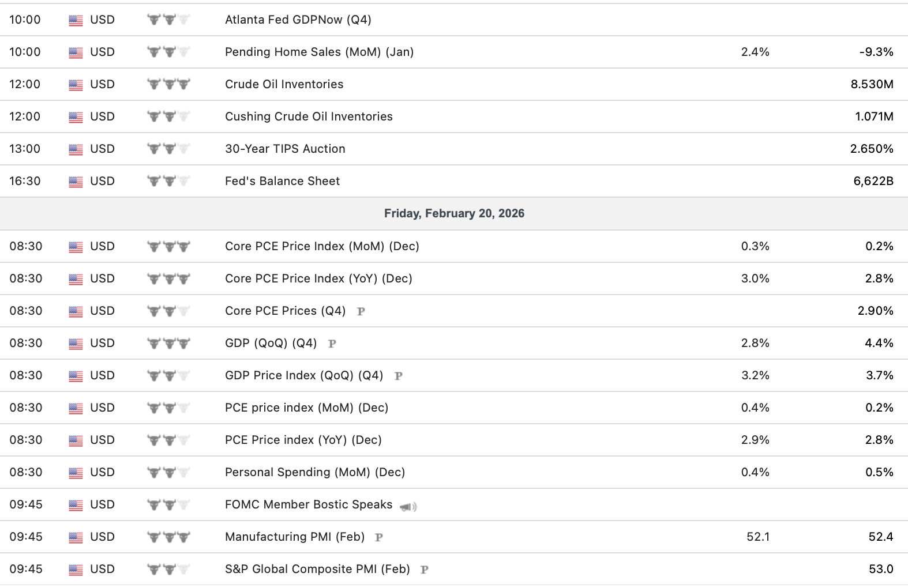The width and height of the screenshot is (908, 588).
Task: Click the US flag in the Pending Home Sales row
Action: coord(76,52)
